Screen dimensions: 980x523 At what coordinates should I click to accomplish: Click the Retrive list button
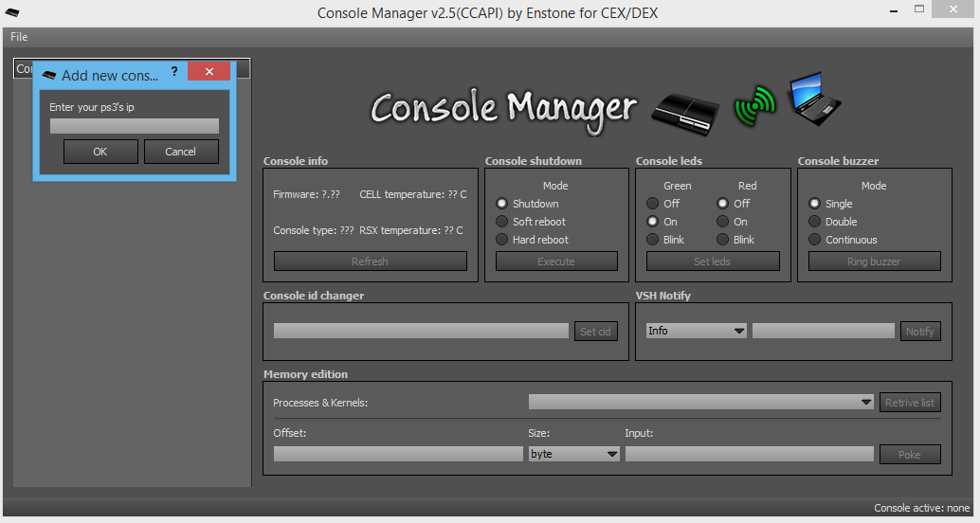click(x=909, y=403)
